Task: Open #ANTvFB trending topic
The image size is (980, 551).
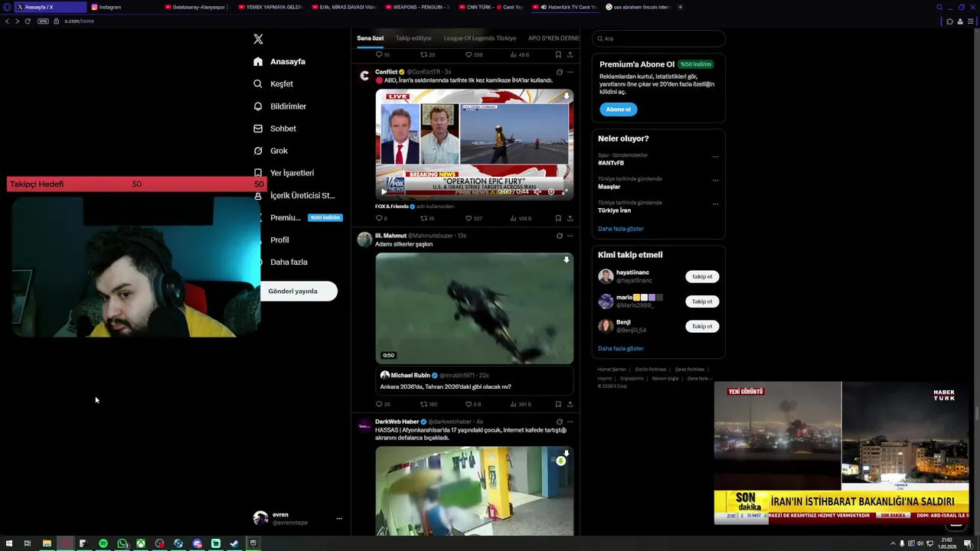Action: pyautogui.click(x=611, y=163)
